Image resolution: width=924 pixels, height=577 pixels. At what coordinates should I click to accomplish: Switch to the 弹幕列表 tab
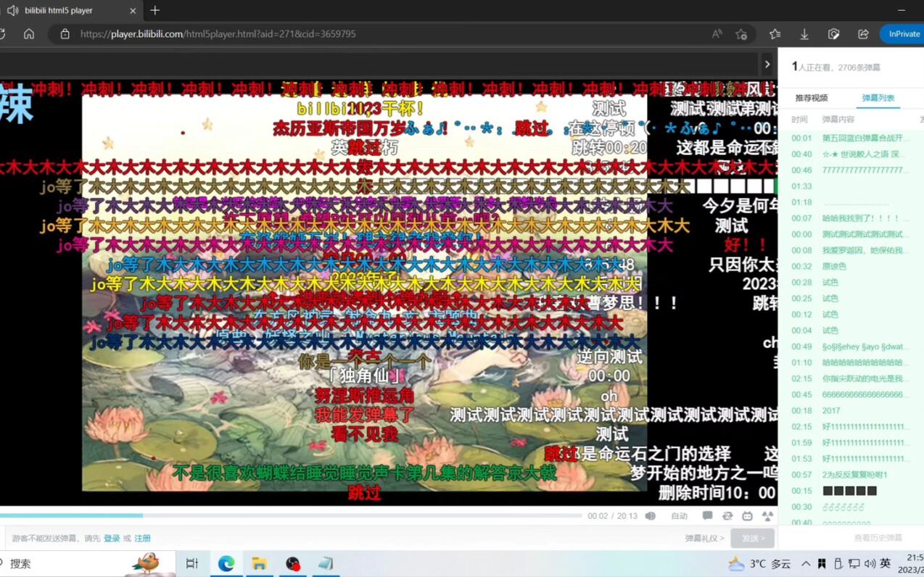tap(878, 98)
